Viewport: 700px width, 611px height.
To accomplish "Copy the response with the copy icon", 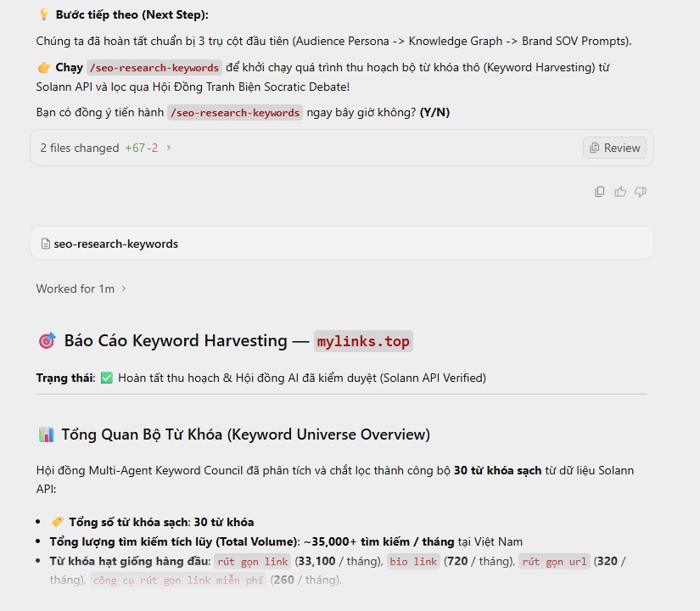I will (x=600, y=192).
